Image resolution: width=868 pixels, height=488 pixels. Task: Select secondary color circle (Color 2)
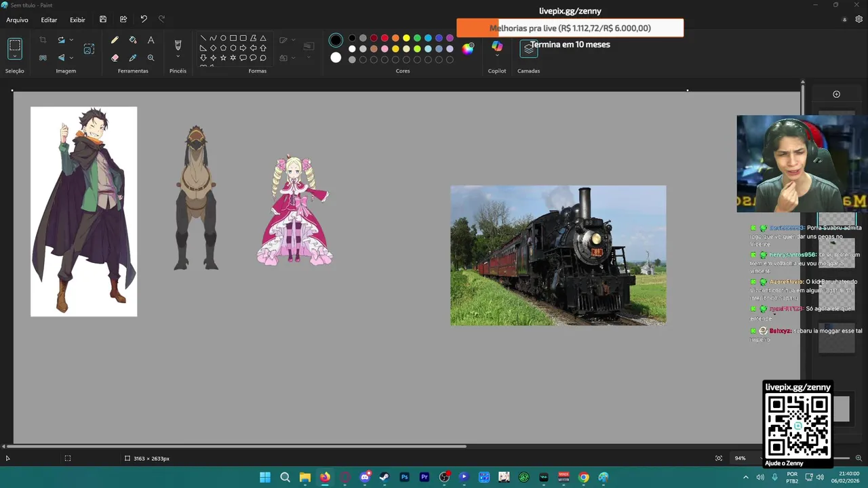(x=336, y=58)
